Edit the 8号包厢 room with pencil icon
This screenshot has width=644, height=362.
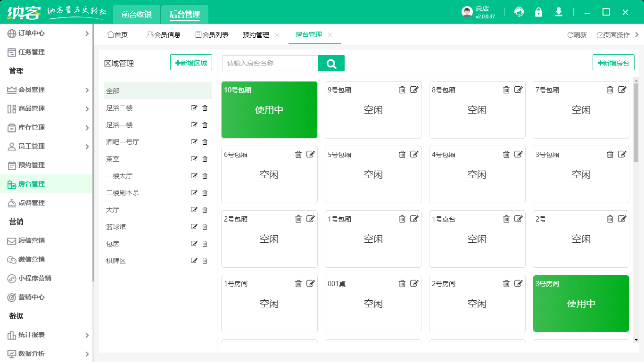(x=518, y=90)
